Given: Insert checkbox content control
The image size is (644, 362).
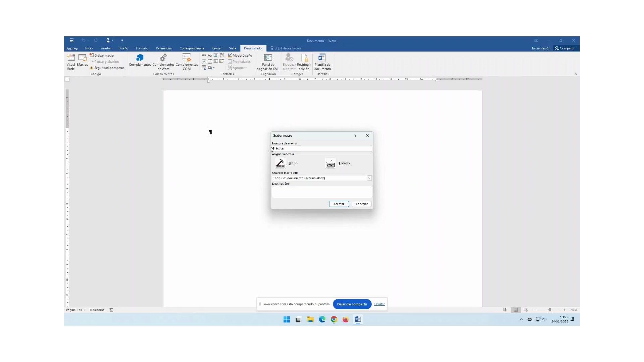Looking at the screenshot, I should pyautogui.click(x=204, y=62).
